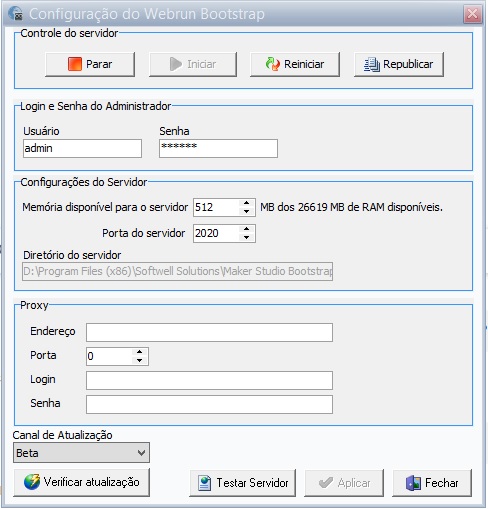
Task: Click the Proxy Porta field showing 0
Action: pyautogui.click(x=109, y=356)
